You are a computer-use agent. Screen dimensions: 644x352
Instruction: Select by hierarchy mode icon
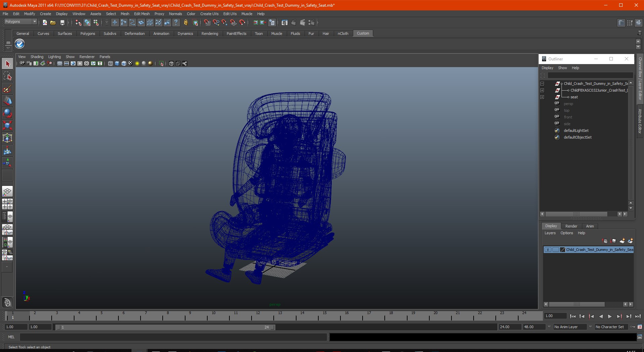78,22
